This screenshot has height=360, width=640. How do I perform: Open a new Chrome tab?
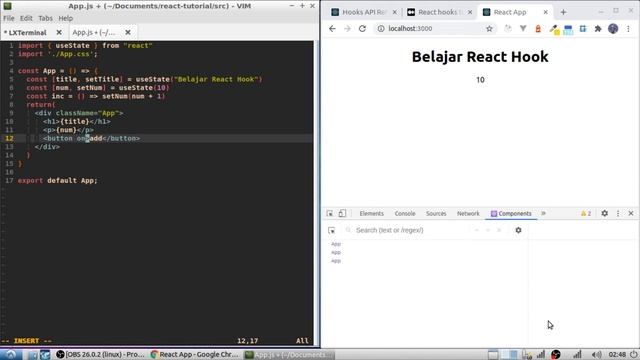click(x=563, y=12)
